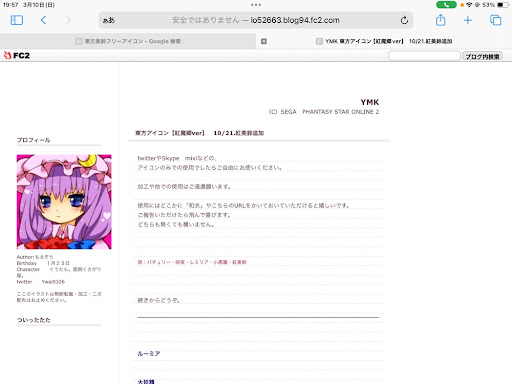Focus the blog search input field
512x384 pixels.
click(424, 56)
